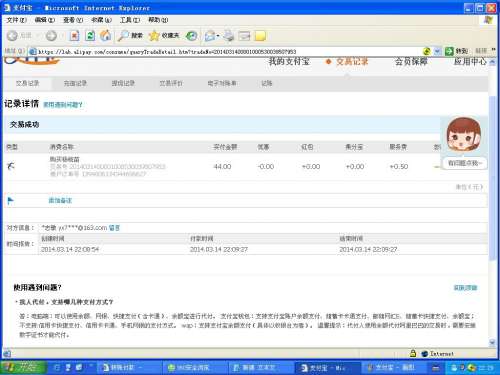Click the yellow browser plugin icon in address bar
Viewport: 500px width, 375px height.
(427, 51)
